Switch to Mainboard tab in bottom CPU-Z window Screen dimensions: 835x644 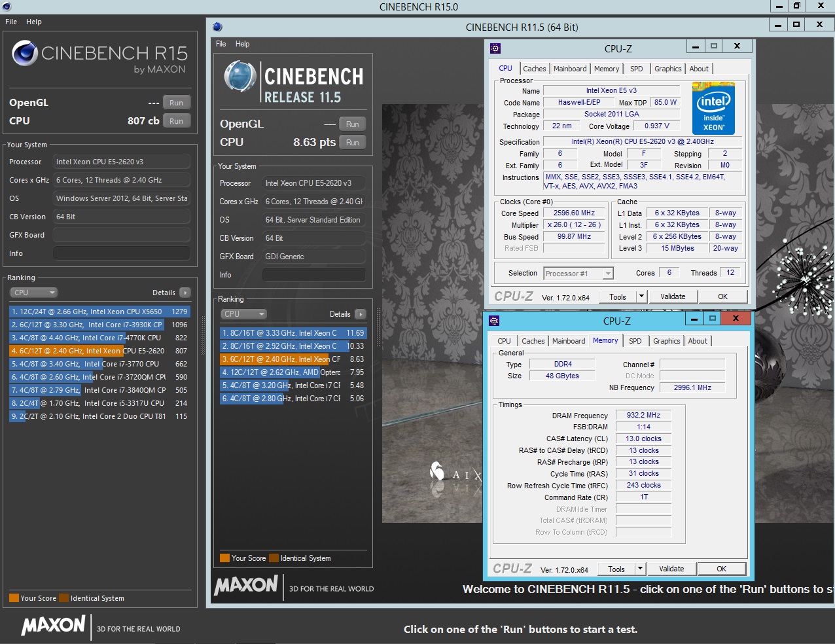(x=569, y=341)
